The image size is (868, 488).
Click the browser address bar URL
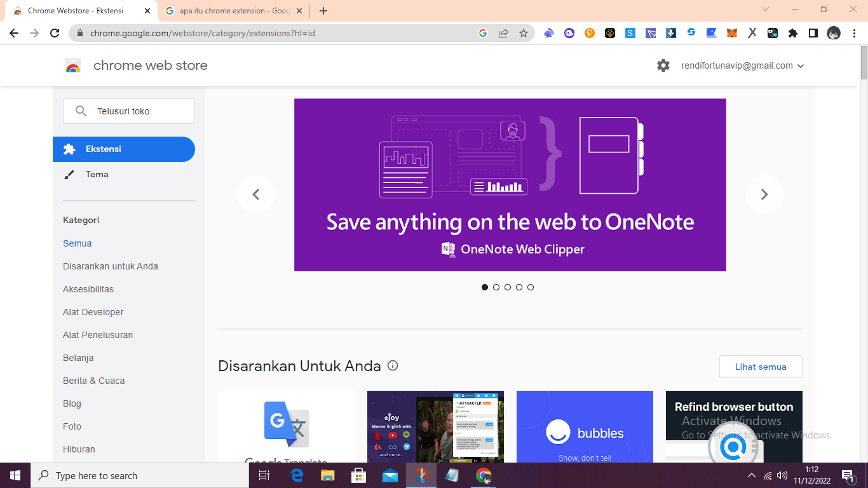pos(203,33)
